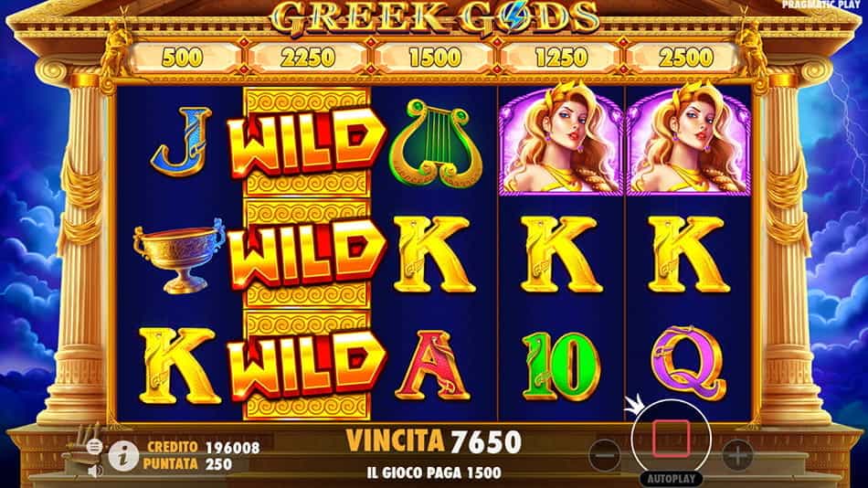
Task: Select the 500 prize box
Action: [x=182, y=57]
